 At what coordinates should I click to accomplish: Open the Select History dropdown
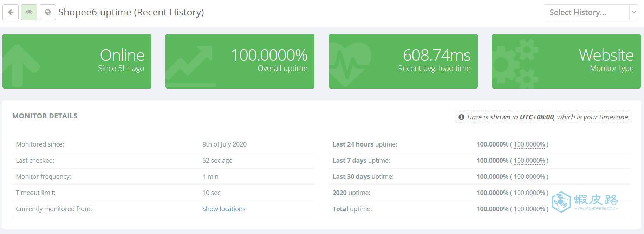(x=591, y=12)
